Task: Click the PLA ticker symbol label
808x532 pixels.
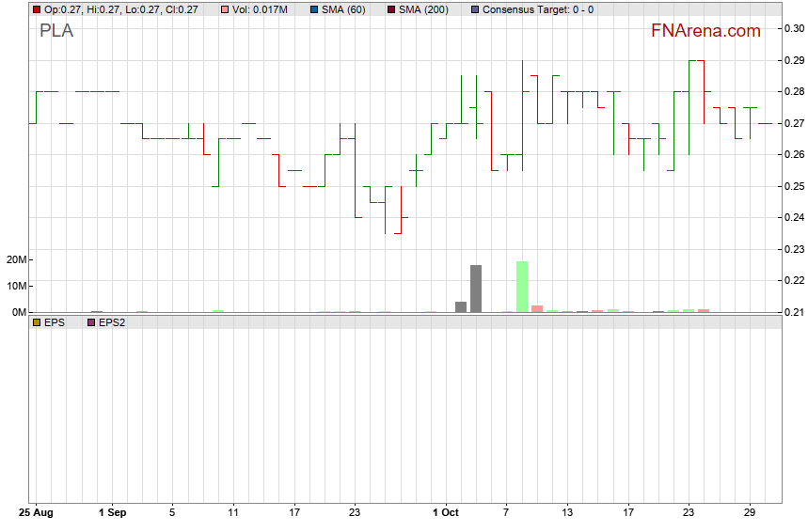Action: click(x=56, y=31)
